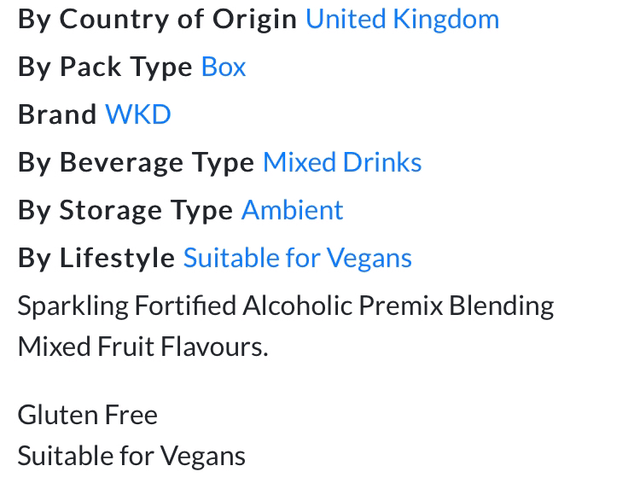Viewport: 640px width, 478px height.
Task: Click the black Suitable for Vegans text
Action: tap(131, 456)
